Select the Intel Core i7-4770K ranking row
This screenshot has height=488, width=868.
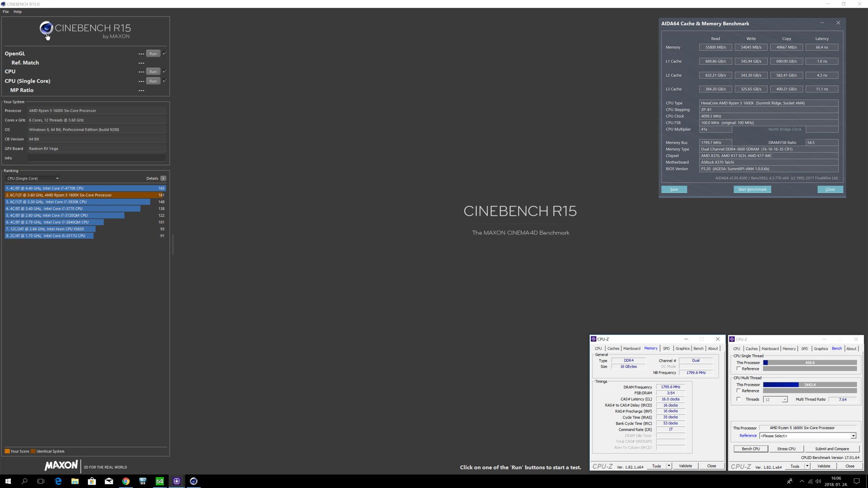click(86, 188)
